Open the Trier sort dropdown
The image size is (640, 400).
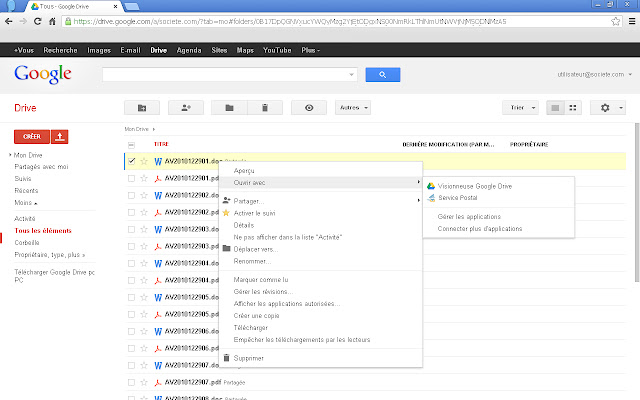pos(520,107)
